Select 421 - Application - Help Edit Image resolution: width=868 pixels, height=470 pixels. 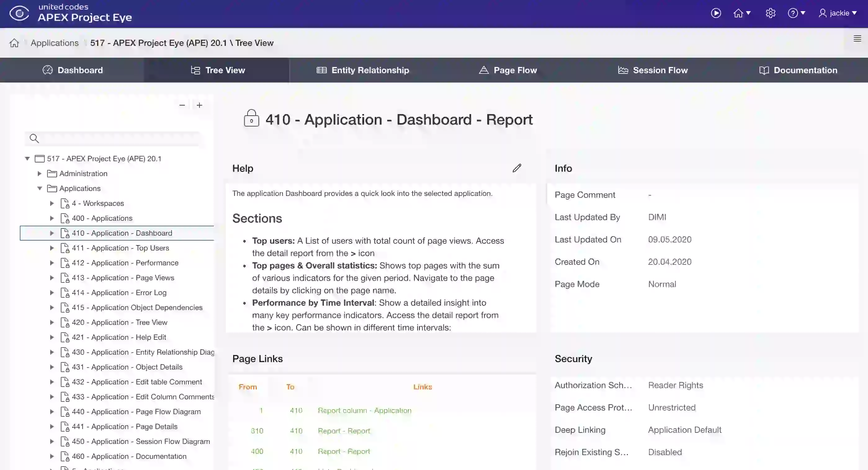tap(119, 337)
